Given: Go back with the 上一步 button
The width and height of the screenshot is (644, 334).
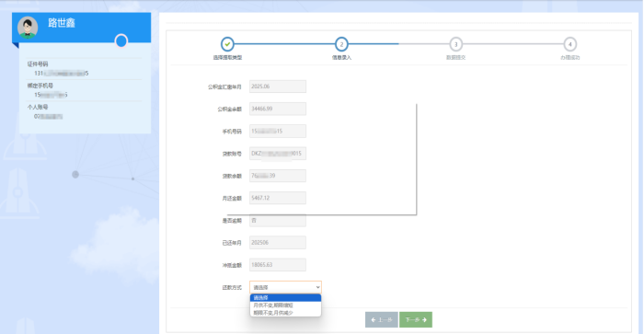Looking at the screenshot, I should click(x=382, y=319).
